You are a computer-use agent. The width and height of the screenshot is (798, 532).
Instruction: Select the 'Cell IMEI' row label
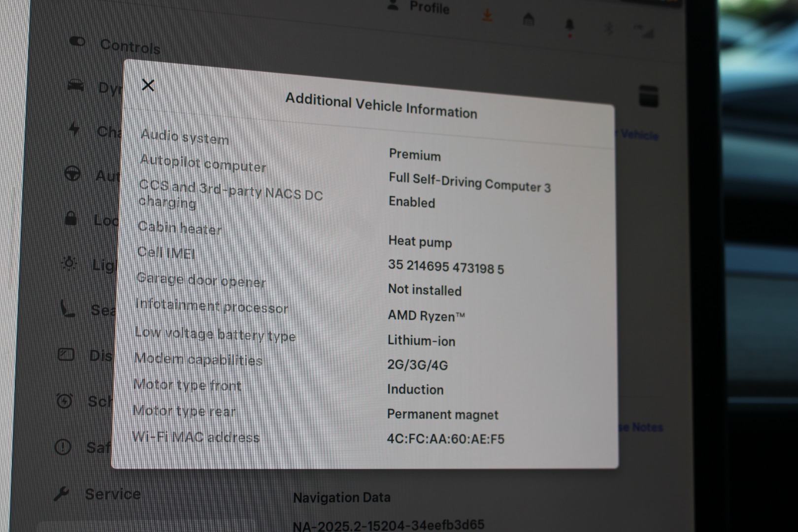pos(166,253)
